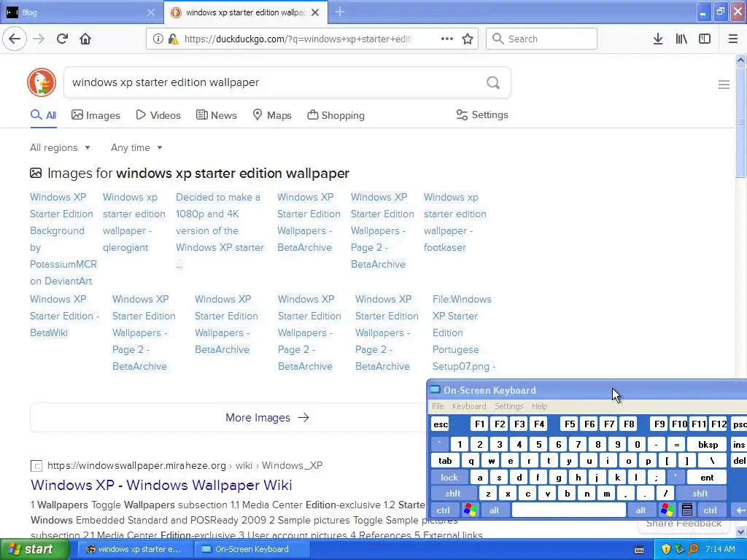Open the qlerogiant wallpaper image link
747x560 pixels.
pyautogui.click(x=134, y=222)
